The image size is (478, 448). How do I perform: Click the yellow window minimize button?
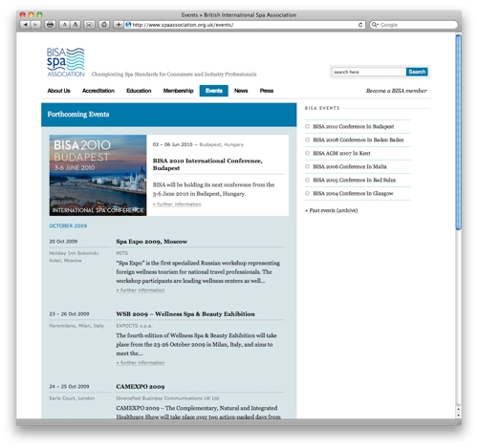31,14
